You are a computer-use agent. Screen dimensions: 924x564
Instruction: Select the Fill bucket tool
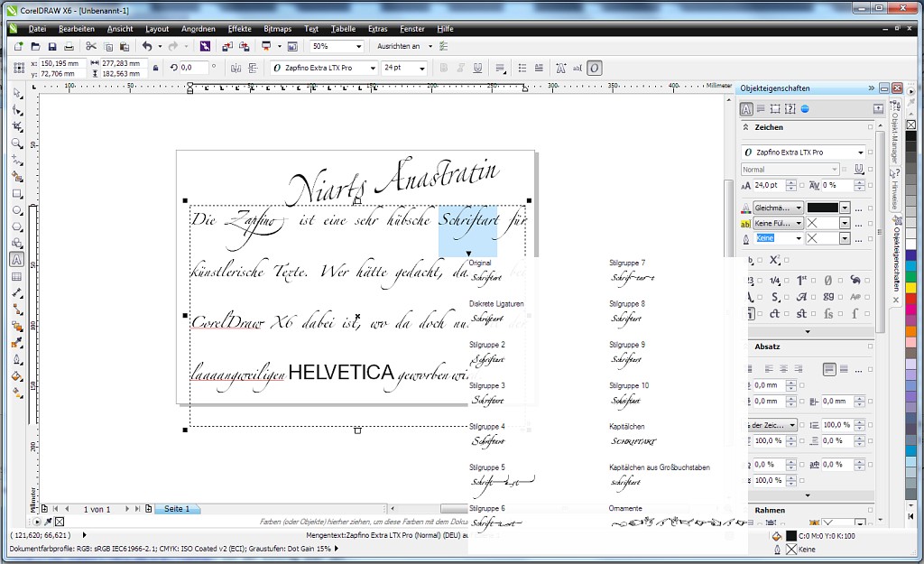pos(17,376)
